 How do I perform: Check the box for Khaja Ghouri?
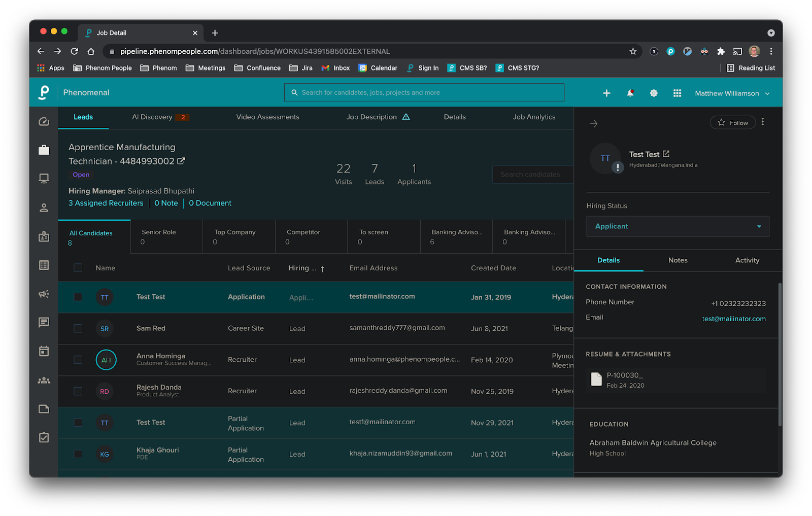[78, 454]
